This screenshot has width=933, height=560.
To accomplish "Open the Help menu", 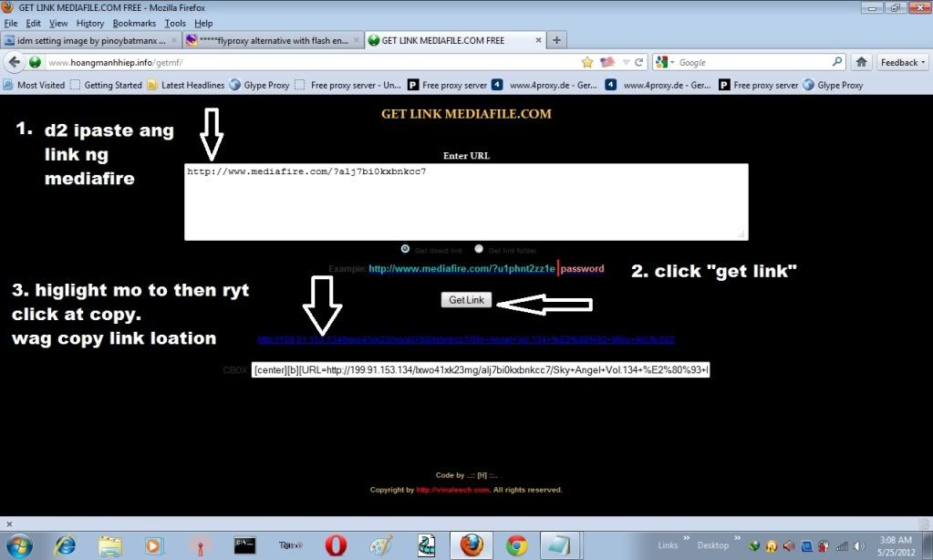I will pos(203,23).
